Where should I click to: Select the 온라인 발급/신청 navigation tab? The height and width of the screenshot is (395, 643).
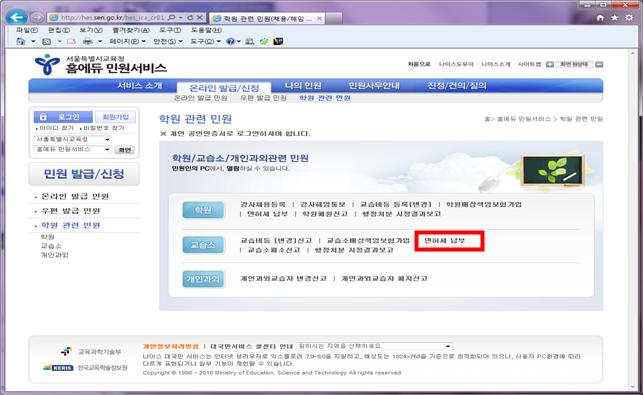[224, 88]
